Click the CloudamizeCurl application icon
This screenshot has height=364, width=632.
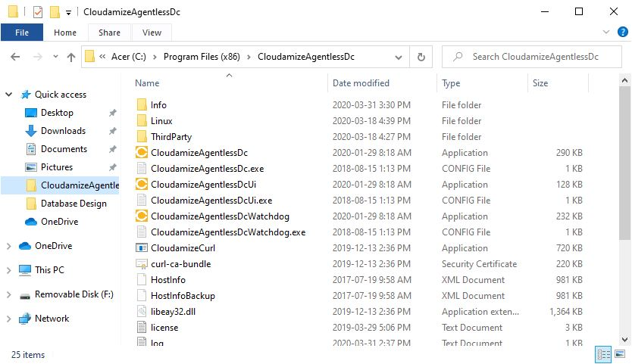[141, 248]
